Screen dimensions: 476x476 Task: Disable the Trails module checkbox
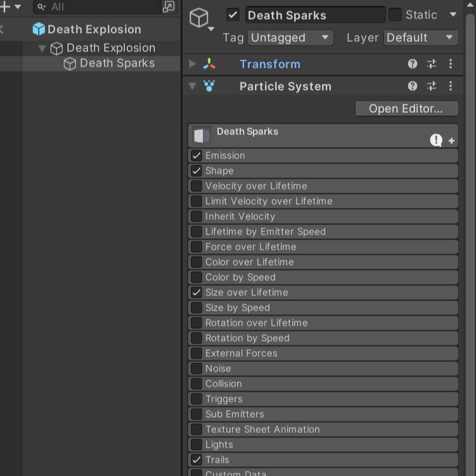(x=196, y=460)
